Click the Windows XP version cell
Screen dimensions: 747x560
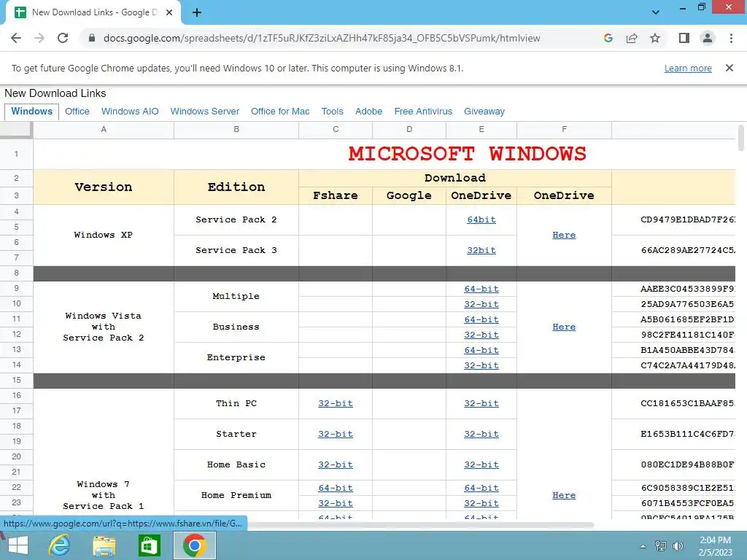[x=104, y=235]
